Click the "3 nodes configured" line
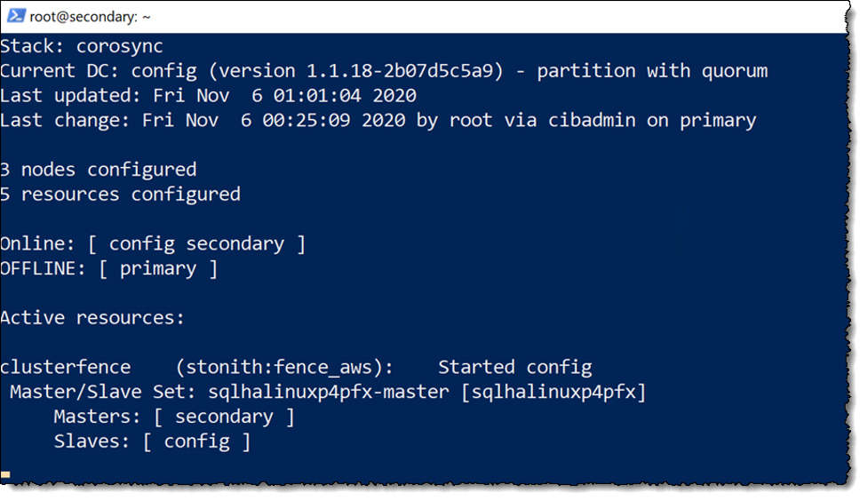Viewport: 868px width, 501px height. (x=98, y=170)
